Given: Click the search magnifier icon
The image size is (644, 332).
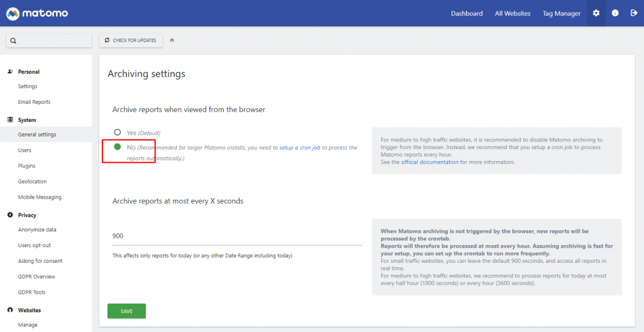Looking at the screenshot, I should coord(13,41).
